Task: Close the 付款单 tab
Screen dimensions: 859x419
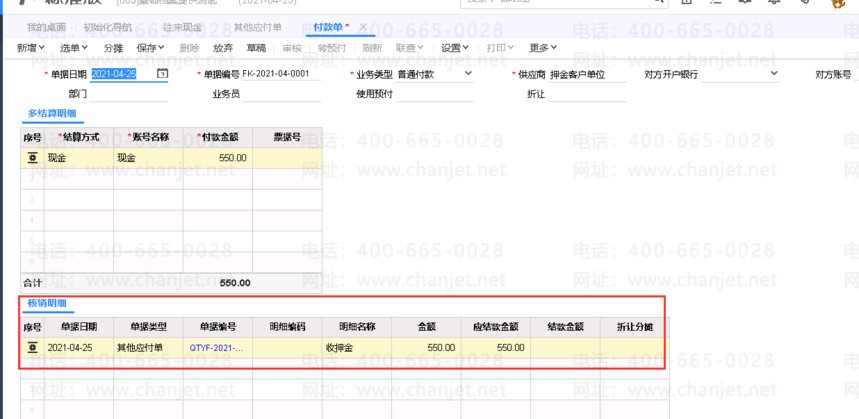Action: tap(363, 27)
